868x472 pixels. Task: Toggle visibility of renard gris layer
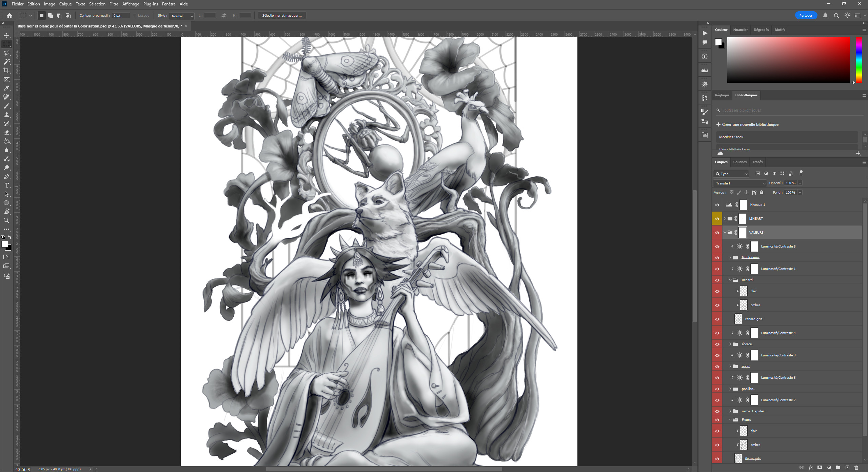(717, 319)
